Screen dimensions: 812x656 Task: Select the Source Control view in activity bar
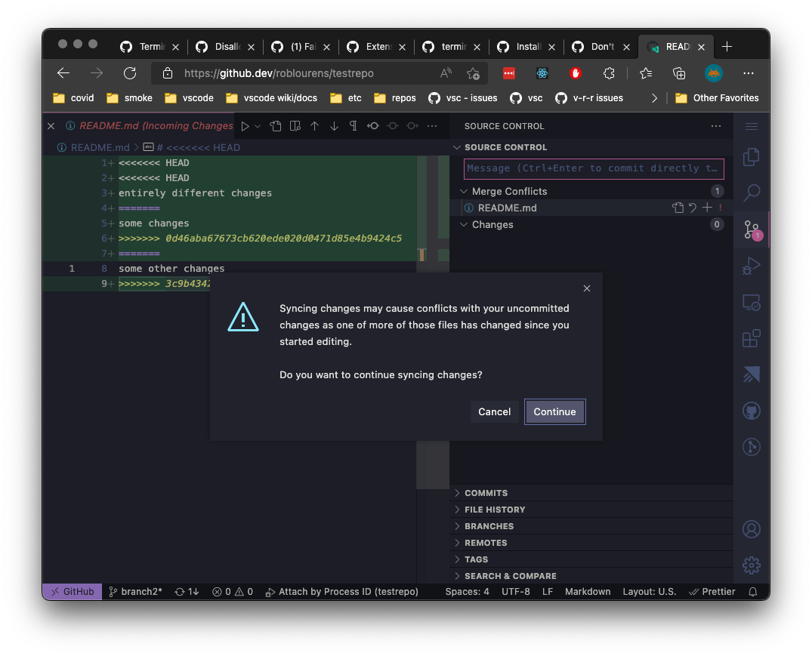[x=752, y=229]
